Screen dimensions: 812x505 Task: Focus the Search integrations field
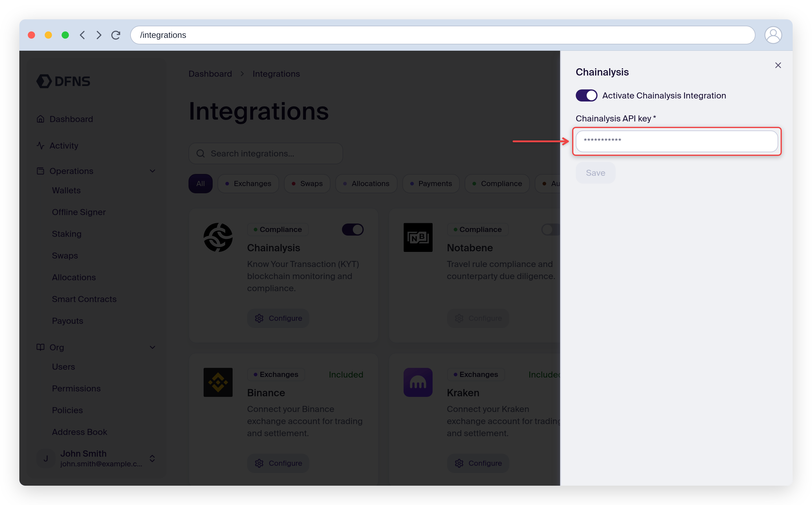pos(266,154)
